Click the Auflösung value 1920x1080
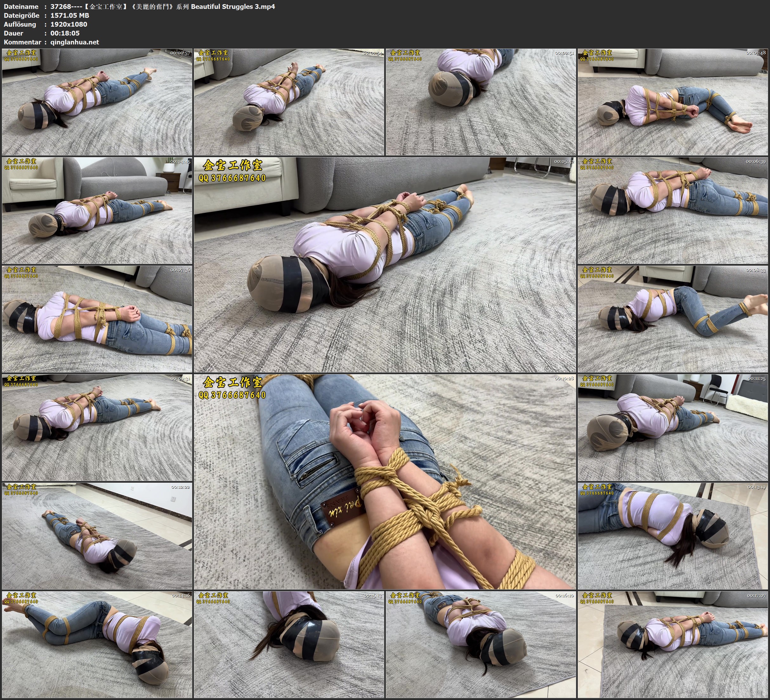The width and height of the screenshot is (770, 700). [x=69, y=24]
